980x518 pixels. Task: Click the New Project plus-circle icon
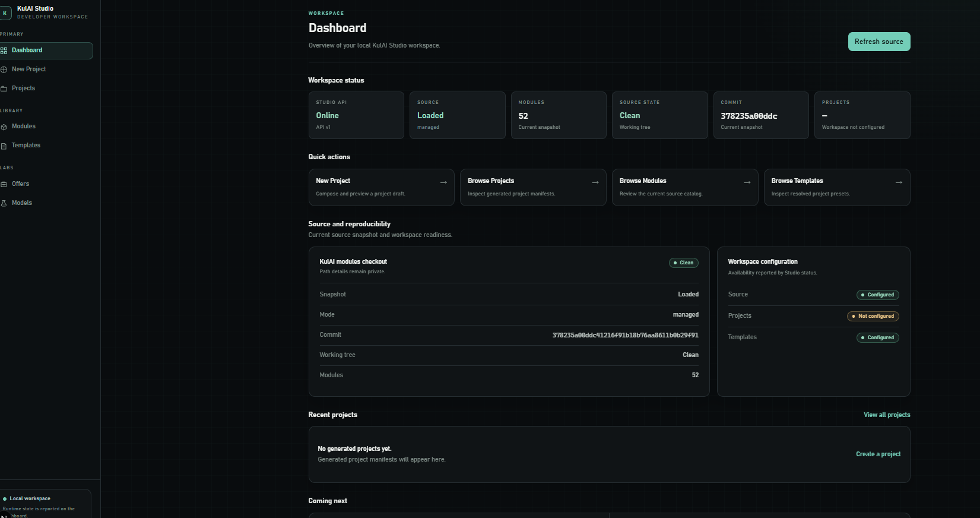[4, 70]
